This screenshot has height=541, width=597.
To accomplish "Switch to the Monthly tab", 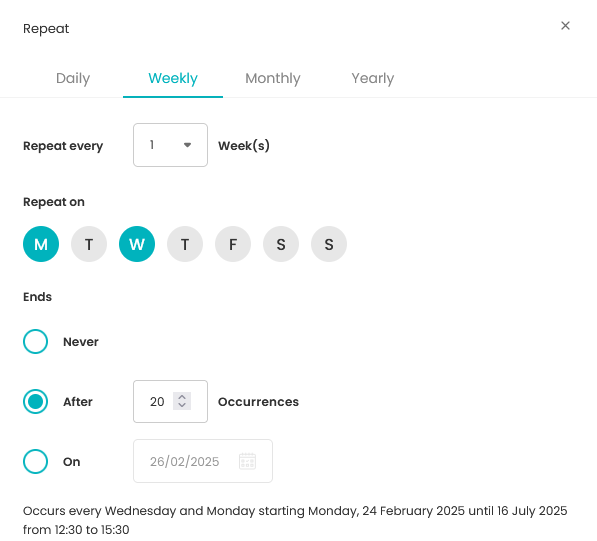I will pos(273,78).
